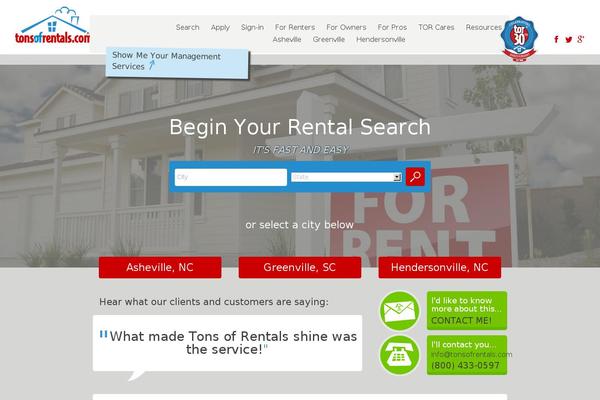Open the Google Plus icon
This screenshot has width=600, height=400.
[x=580, y=39]
